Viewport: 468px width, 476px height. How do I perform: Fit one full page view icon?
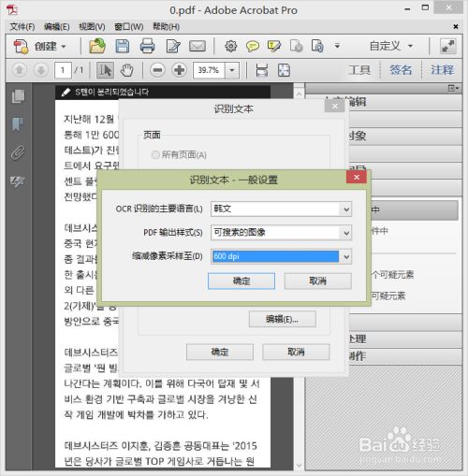coord(284,70)
